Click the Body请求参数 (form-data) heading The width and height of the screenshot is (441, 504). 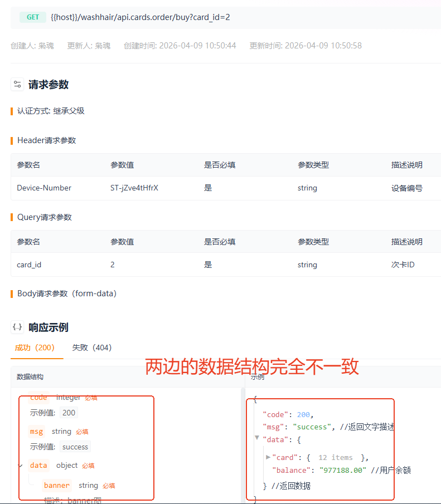click(67, 293)
